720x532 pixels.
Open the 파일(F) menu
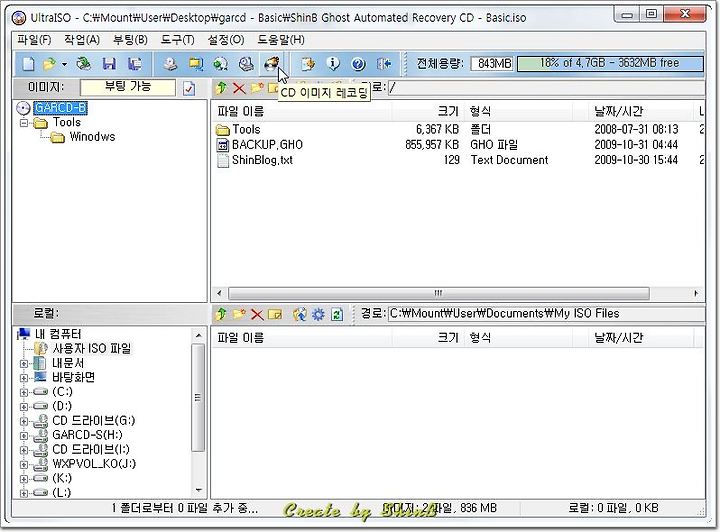pyautogui.click(x=34, y=40)
